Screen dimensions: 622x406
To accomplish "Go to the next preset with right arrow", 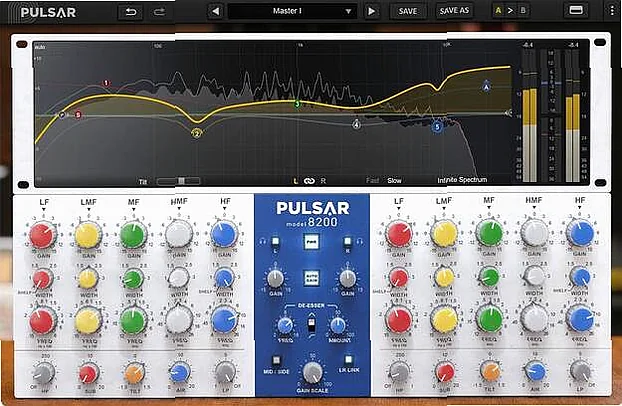I will 371,11.
